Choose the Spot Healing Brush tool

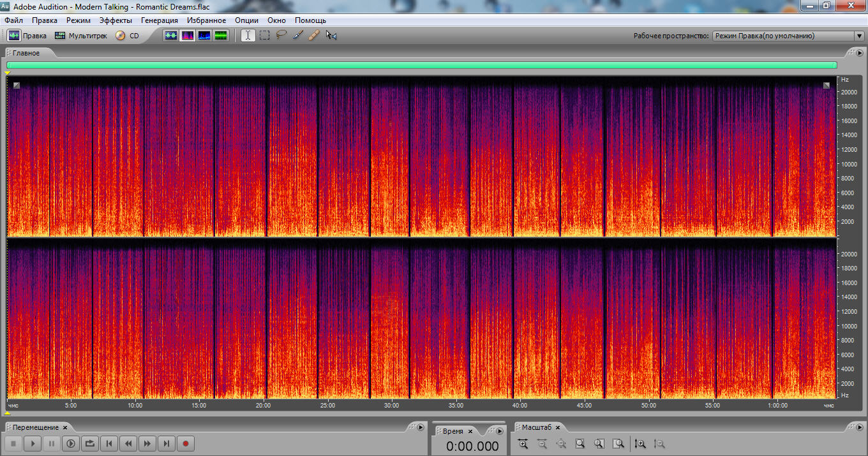point(313,36)
